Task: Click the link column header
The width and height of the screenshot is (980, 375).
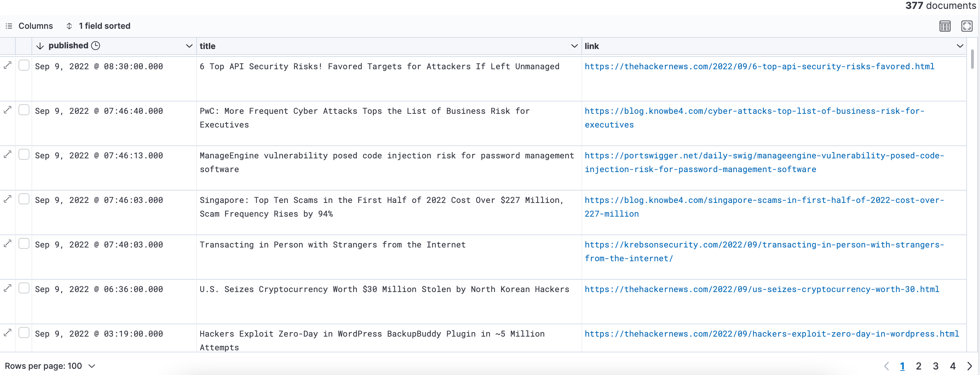Action: [x=774, y=46]
